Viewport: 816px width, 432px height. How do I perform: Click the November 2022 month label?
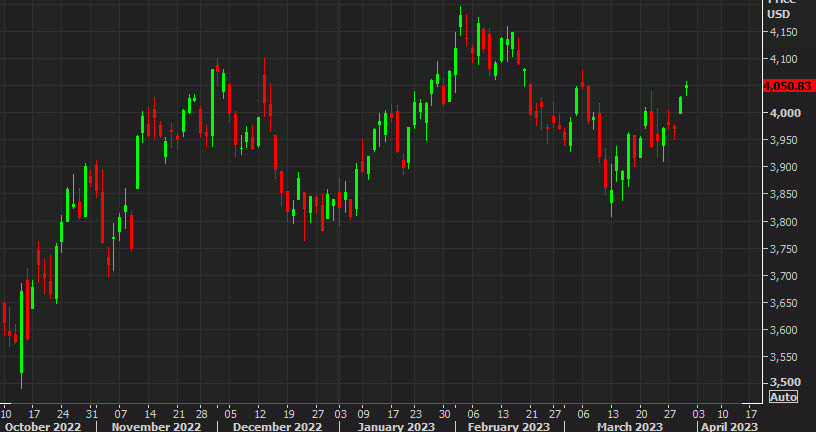click(x=157, y=427)
